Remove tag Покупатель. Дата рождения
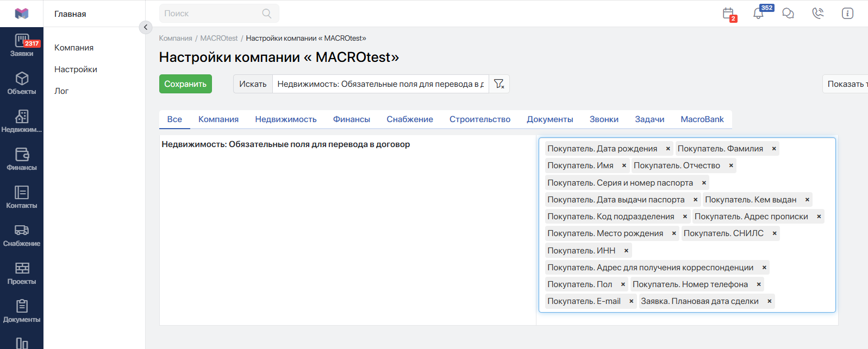 pos(668,149)
